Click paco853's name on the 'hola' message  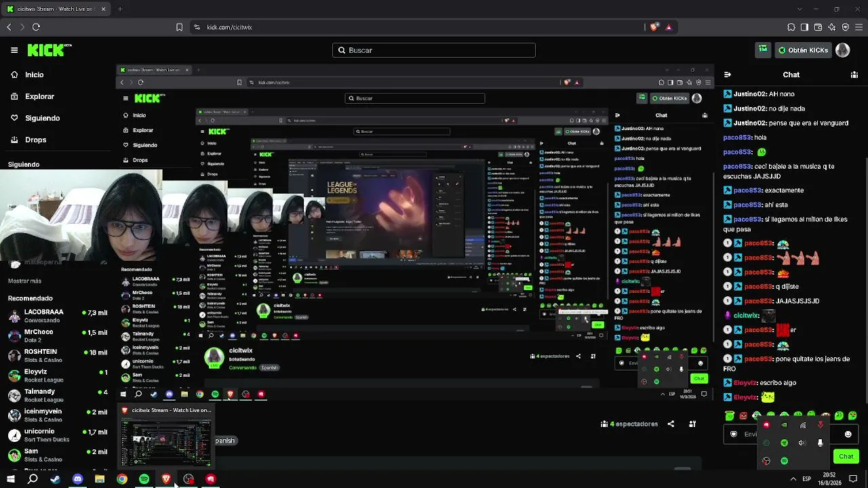click(x=737, y=138)
